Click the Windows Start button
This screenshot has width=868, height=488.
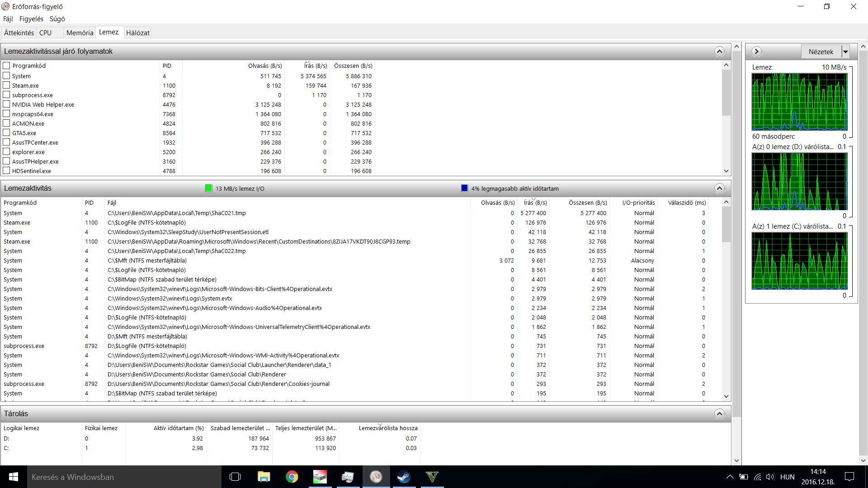coord(14,477)
